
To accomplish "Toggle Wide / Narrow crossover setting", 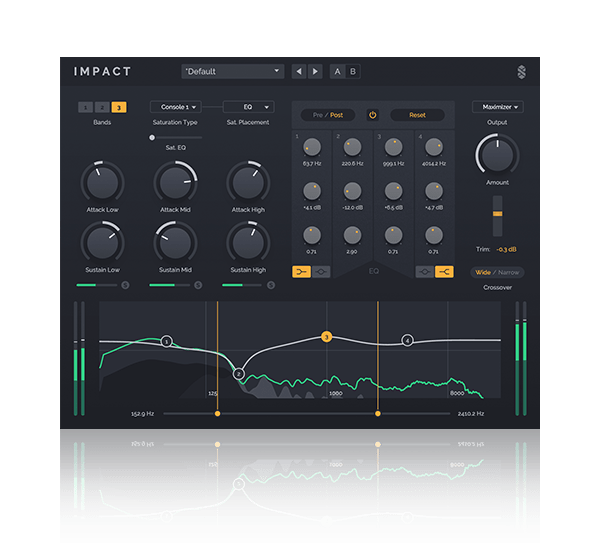I will coord(497,272).
